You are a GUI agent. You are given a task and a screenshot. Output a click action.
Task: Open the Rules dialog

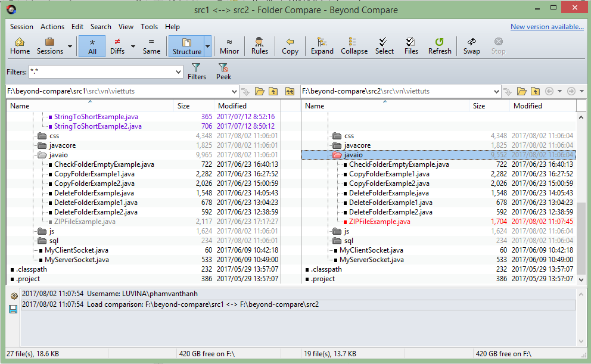[x=259, y=46]
